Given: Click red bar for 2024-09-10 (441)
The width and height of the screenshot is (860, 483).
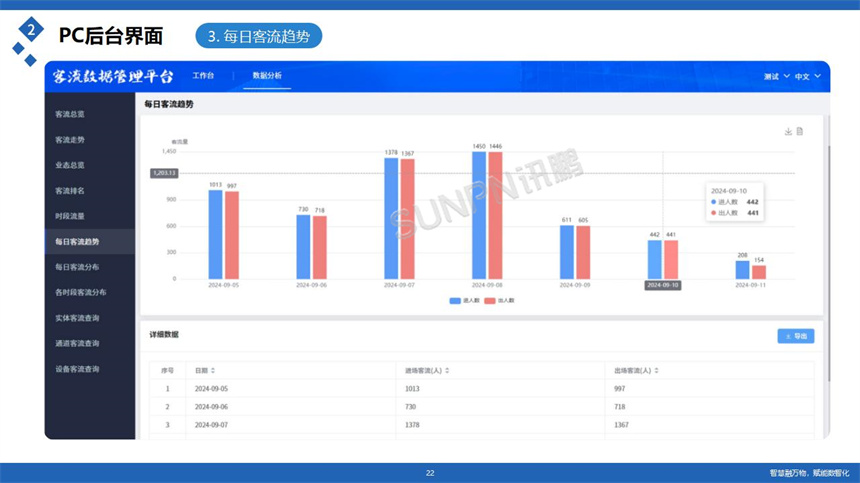Looking at the screenshot, I should tap(671, 259).
